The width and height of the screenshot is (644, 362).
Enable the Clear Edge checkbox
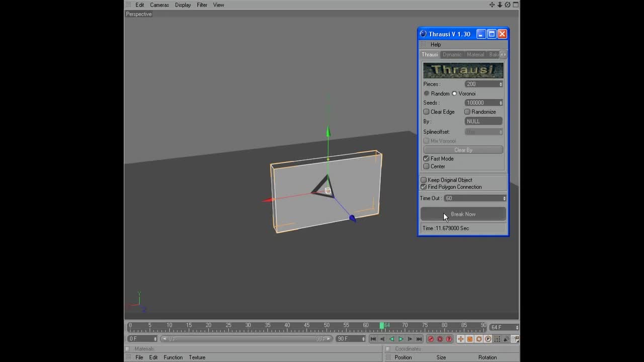click(x=427, y=112)
